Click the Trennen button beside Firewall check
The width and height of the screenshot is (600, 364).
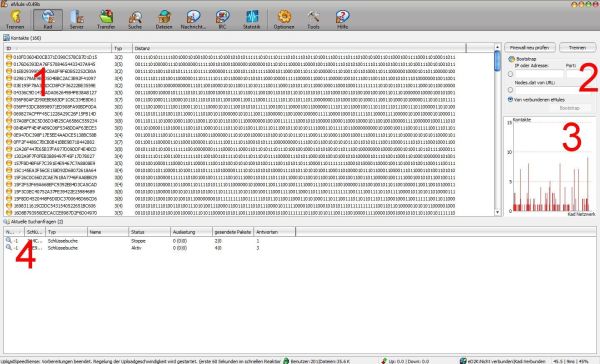tap(577, 47)
